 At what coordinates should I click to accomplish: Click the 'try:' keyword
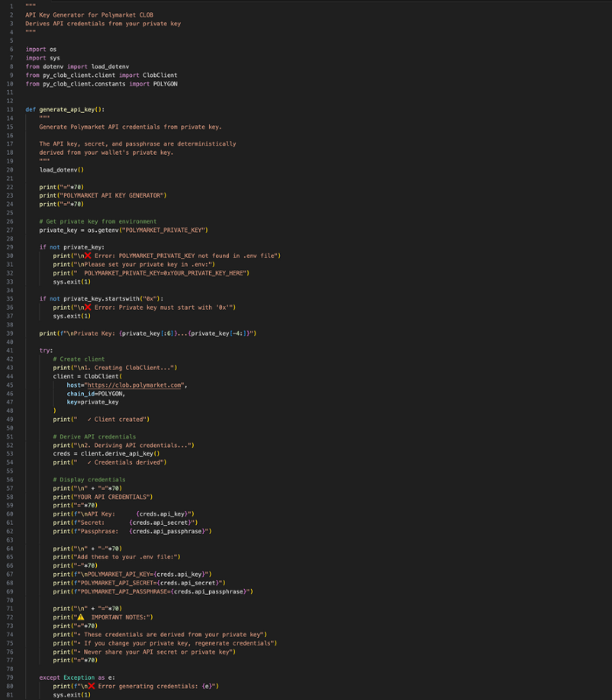[x=46, y=351]
